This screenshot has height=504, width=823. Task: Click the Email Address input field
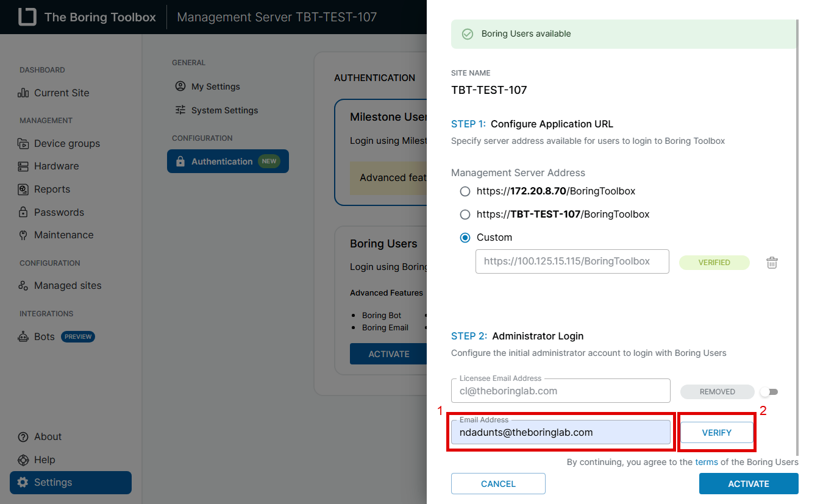pos(560,432)
